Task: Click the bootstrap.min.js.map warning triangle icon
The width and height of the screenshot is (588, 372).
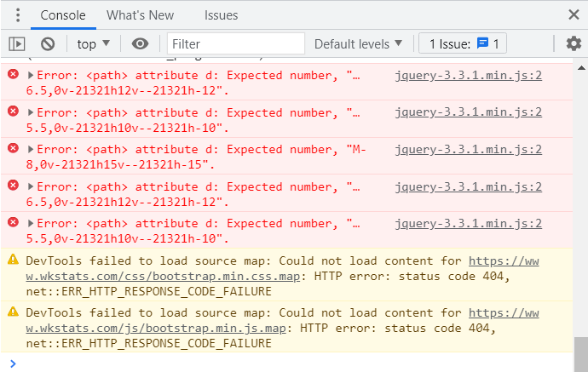Action: [13, 312]
